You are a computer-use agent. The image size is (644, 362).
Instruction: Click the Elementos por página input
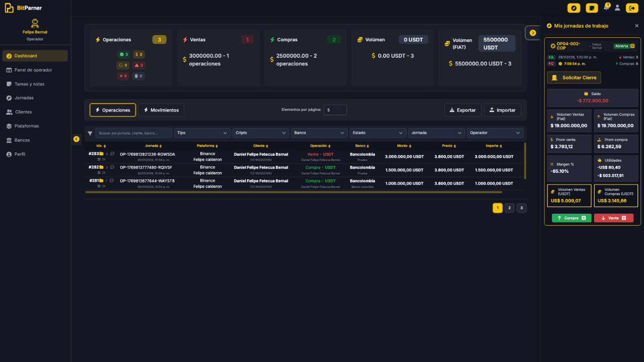click(335, 110)
